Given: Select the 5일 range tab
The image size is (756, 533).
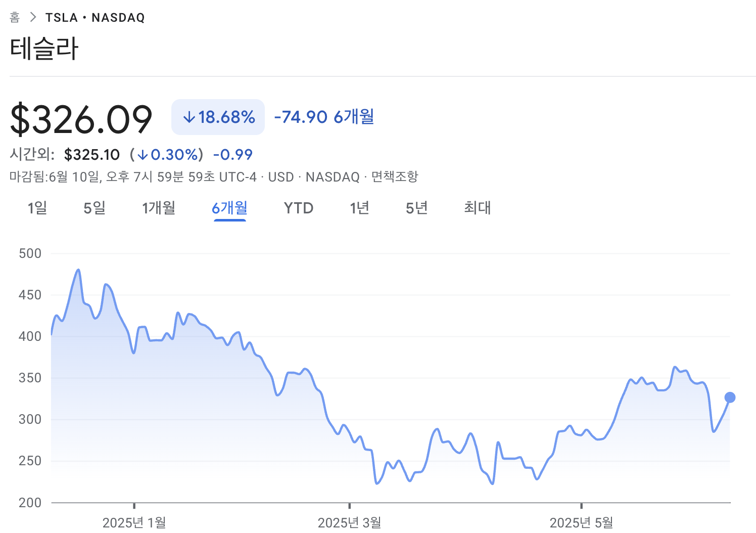Looking at the screenshot, I should click(94, 208).
